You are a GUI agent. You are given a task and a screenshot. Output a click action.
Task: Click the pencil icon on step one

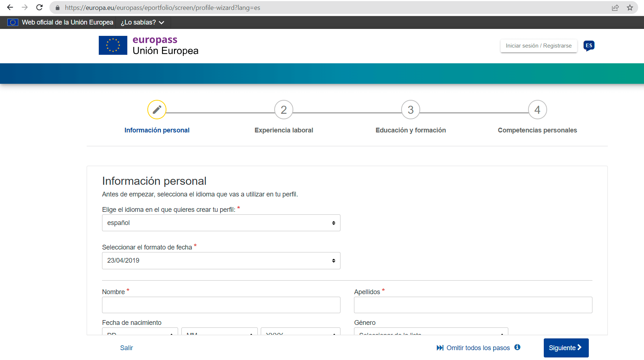point(157,109)
